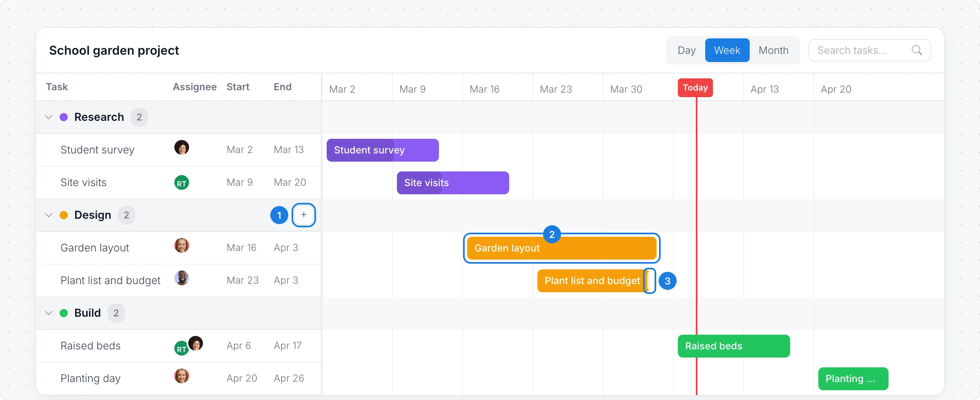Select the RT avatar on Raised beds
980x400 pixels.
[181, 349]
